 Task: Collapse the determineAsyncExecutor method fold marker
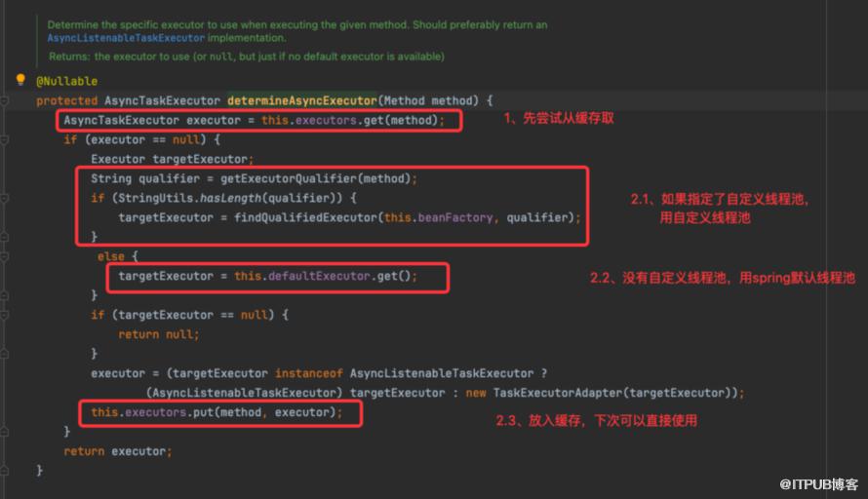click(5, 100)
